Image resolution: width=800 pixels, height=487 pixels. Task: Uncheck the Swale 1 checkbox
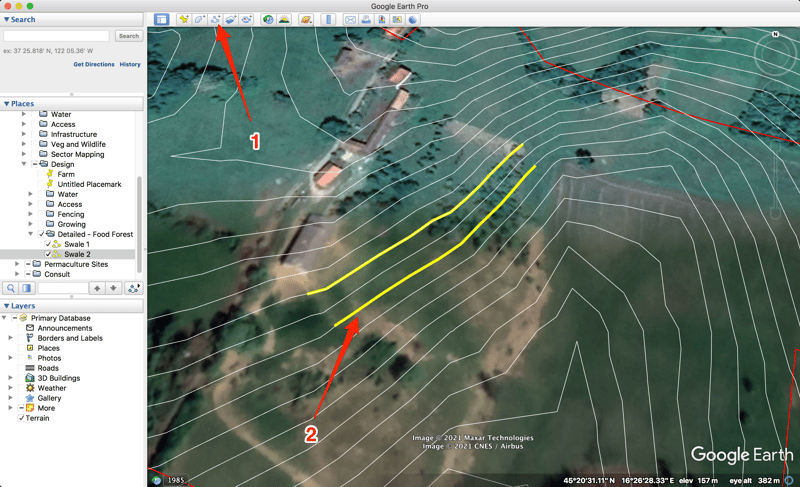click(48, 244)
